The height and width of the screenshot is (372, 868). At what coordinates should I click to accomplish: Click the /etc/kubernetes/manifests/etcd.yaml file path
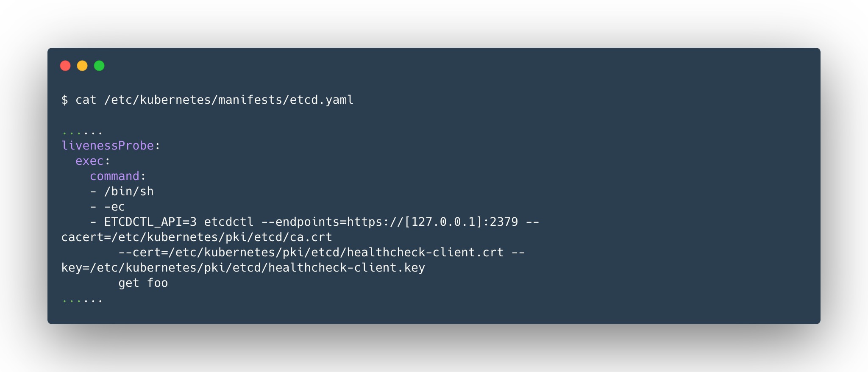(x=228, y=100)
